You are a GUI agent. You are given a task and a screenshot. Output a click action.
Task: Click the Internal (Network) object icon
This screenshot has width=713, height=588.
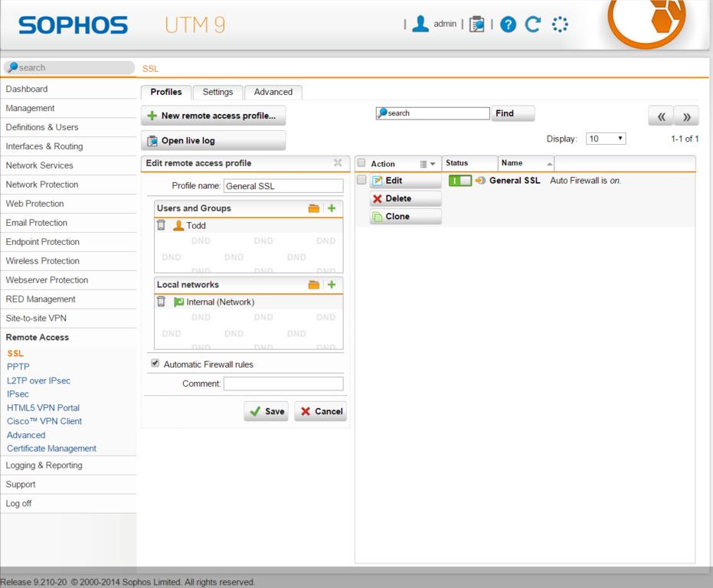(x=178, y=302)
